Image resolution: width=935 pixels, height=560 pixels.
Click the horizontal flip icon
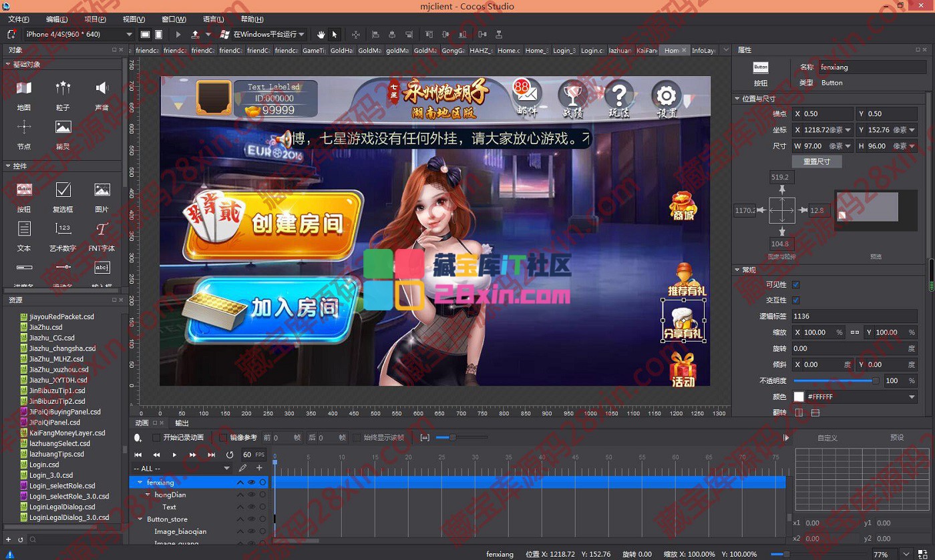(799, 412)
